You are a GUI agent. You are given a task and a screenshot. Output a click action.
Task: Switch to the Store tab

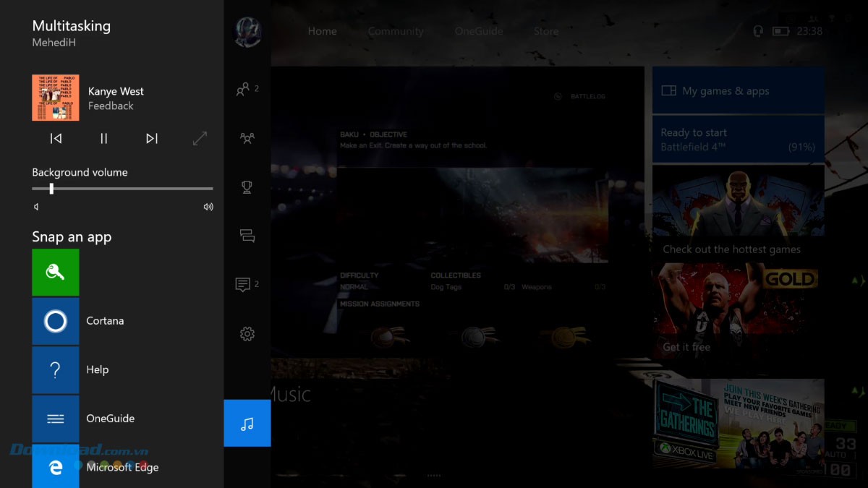click(545, 31)
